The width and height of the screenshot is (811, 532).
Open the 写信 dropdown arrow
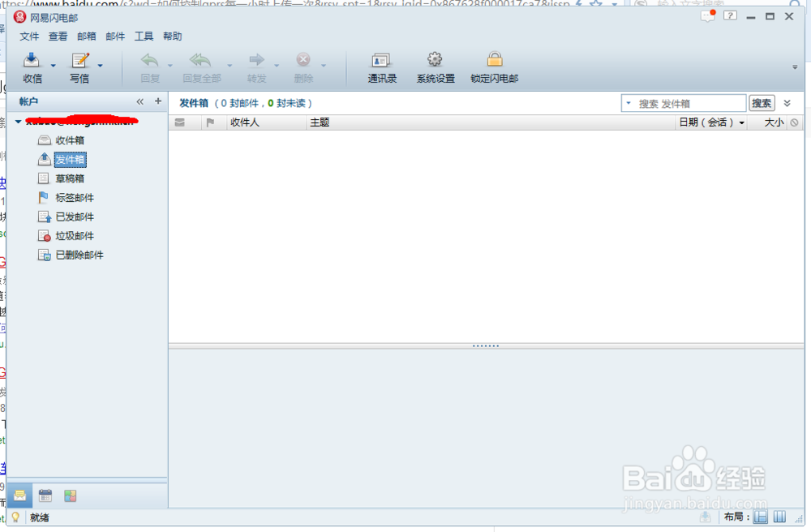(x=101, y=66)
